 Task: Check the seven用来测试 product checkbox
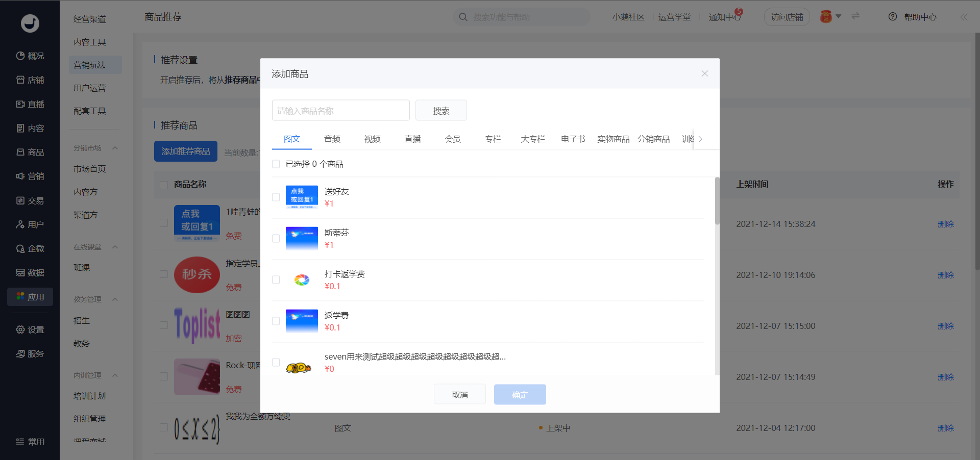pos(276,362)
